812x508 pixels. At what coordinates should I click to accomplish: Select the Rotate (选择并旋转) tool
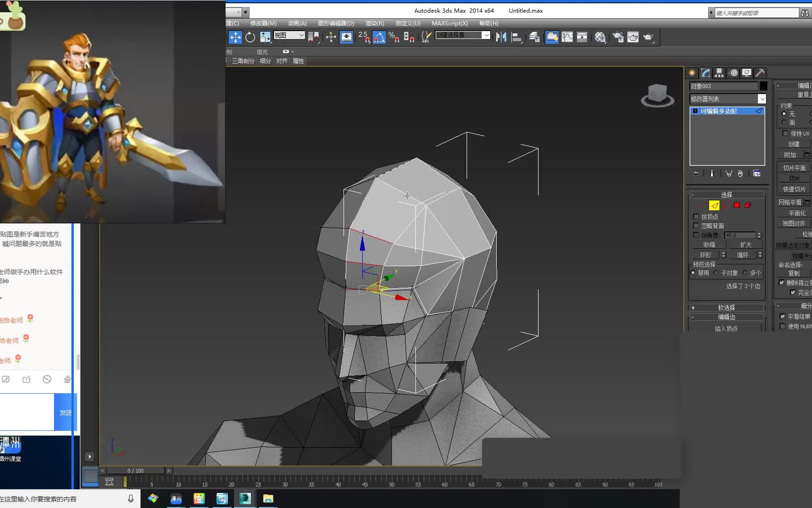tap(250, 38)
